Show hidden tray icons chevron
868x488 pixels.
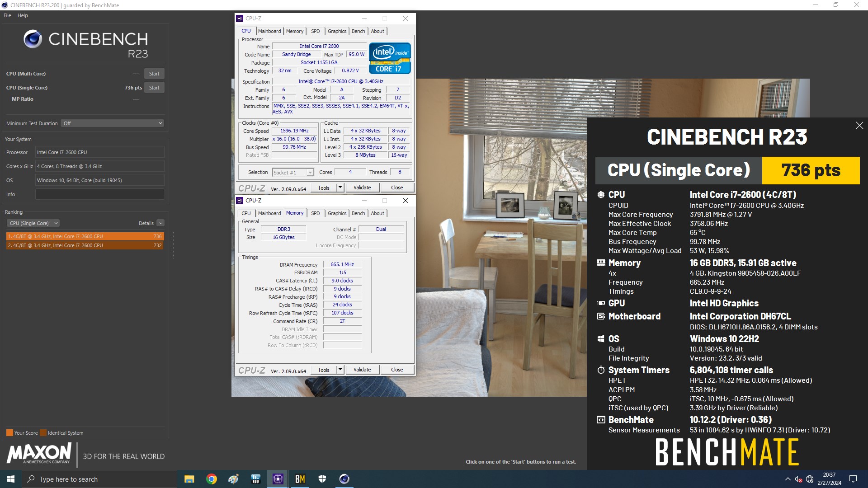point(788,479)
